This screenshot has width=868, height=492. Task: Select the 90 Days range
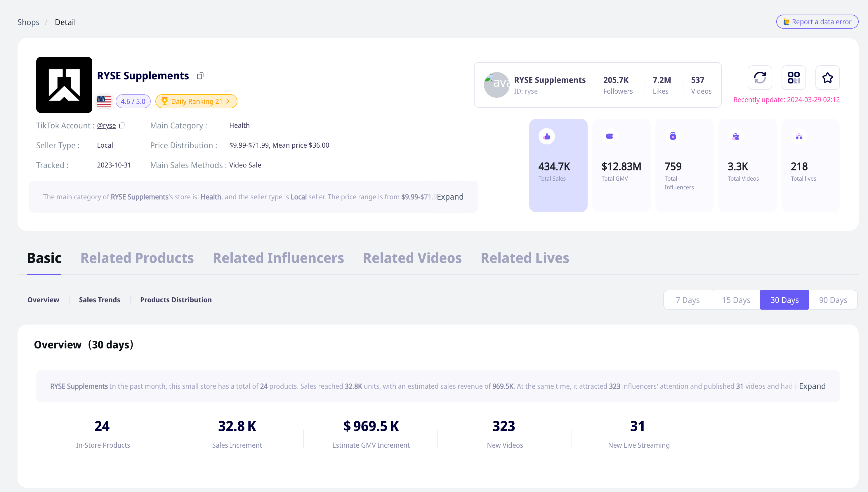pos(833,300)
